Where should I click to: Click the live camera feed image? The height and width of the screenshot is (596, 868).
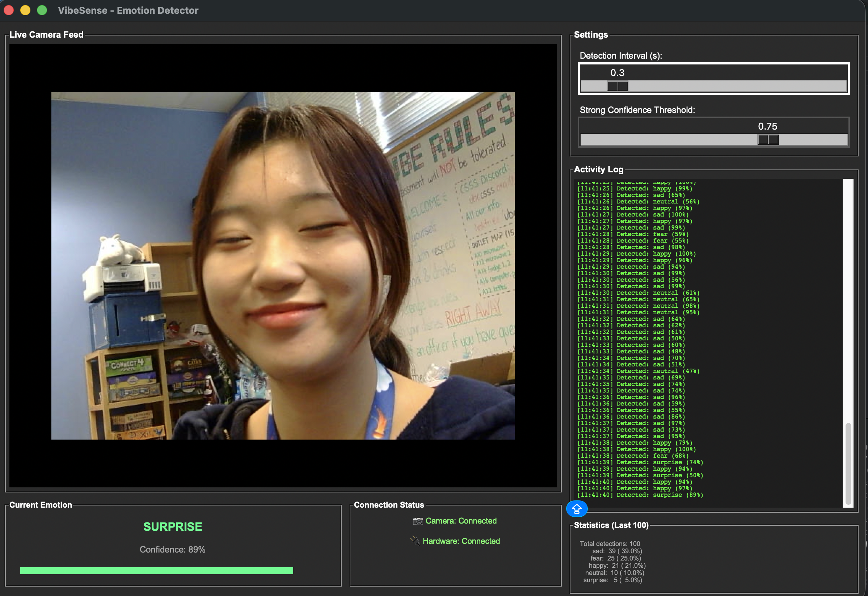click(x=283, y=265)
